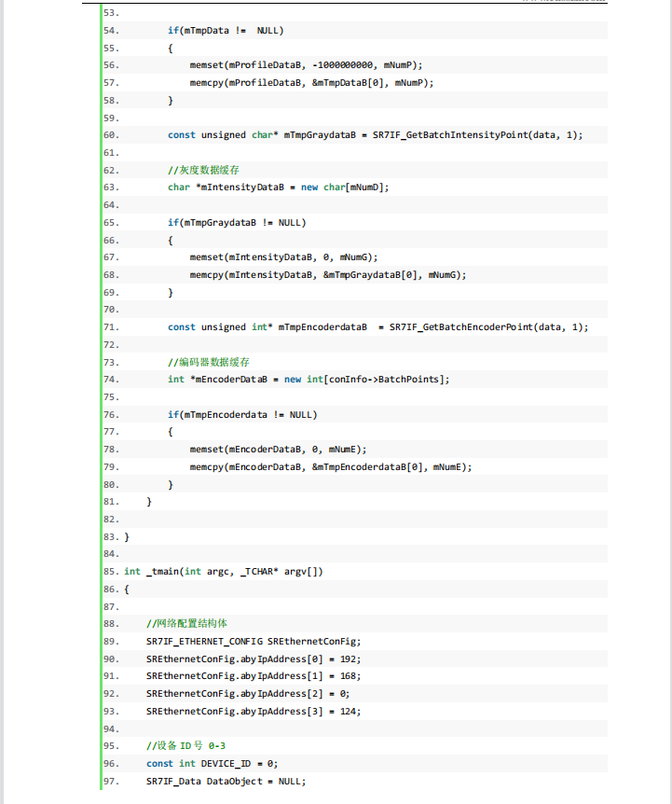Click the memset(mProfileDataB, -1000000000, mNumP) line
This screenshot has height=804, width=672.
[306, 65]
